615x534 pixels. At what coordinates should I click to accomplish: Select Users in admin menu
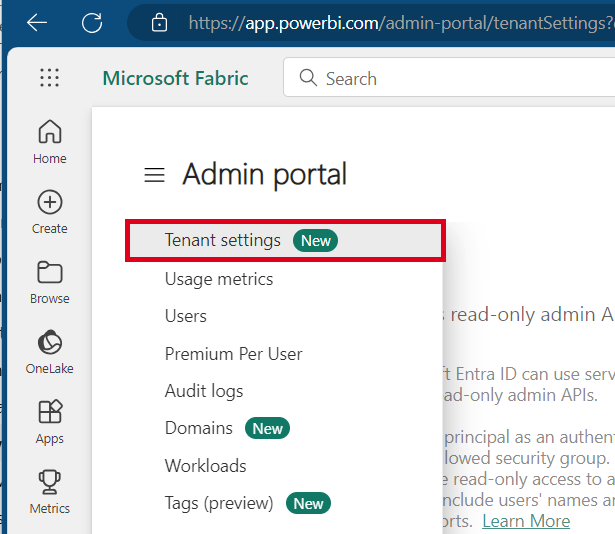coord(186,316)
